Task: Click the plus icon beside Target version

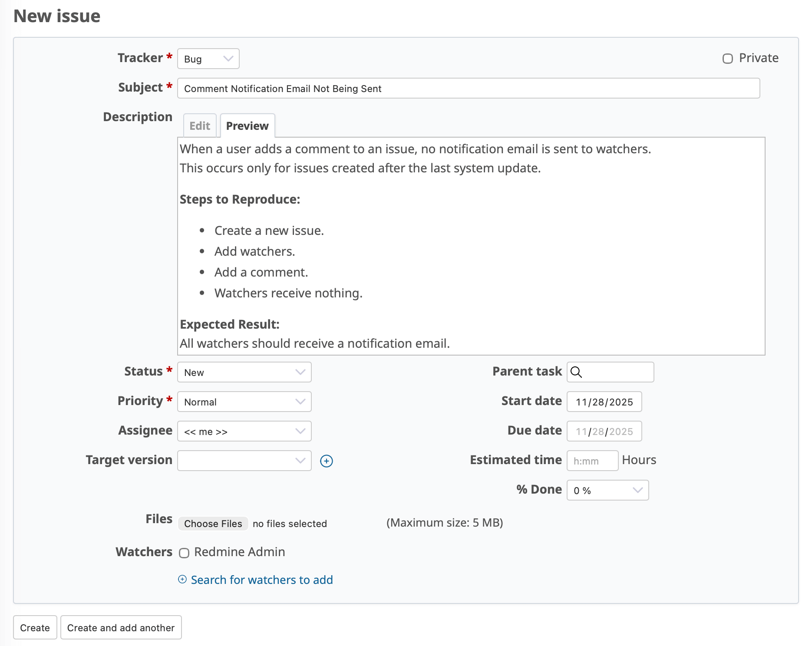Action: pos(326,461)
